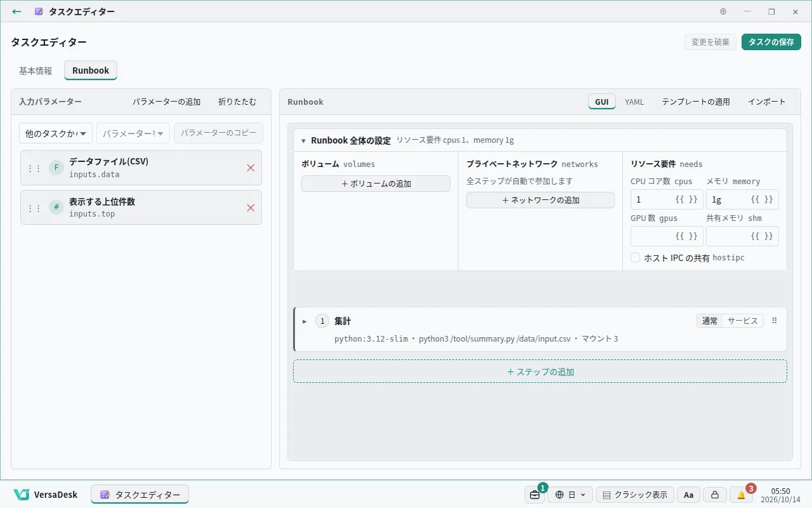Image resolution: width=812 pixels, height=508 pixels.
Task: Insert template braces in GPU 数 field
Action: (x=686, y=236)
